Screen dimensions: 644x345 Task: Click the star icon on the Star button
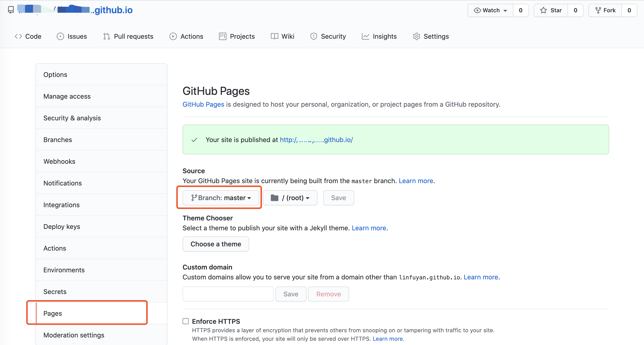click(543, 10)
